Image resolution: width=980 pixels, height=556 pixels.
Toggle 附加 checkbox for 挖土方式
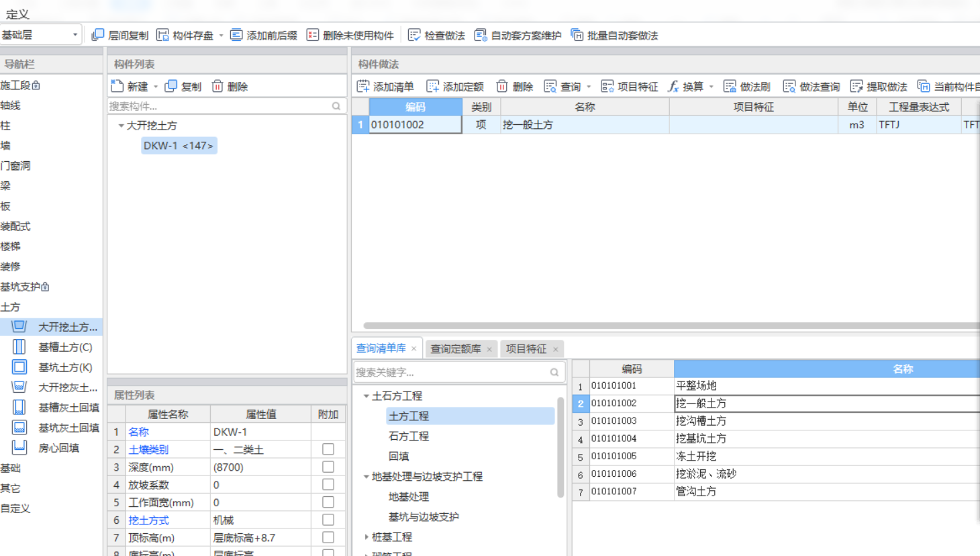(328, 520)
